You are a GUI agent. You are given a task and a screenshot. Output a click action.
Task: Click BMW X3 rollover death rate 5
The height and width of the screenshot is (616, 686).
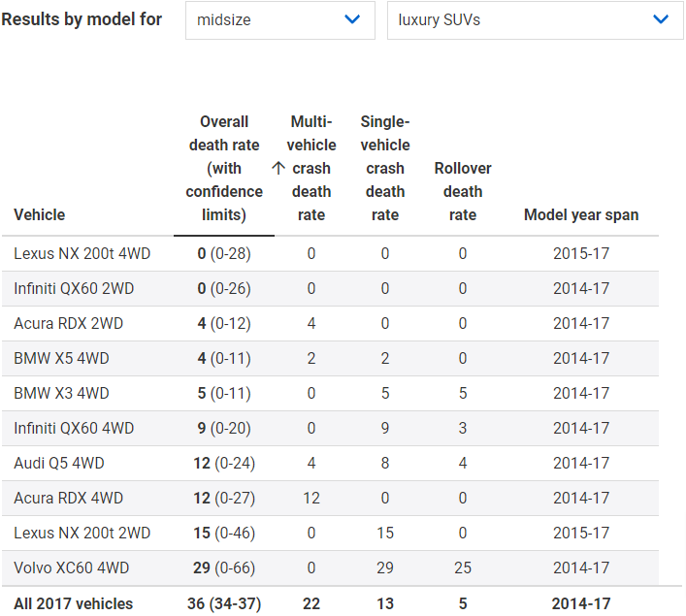[x=463, y=393]
